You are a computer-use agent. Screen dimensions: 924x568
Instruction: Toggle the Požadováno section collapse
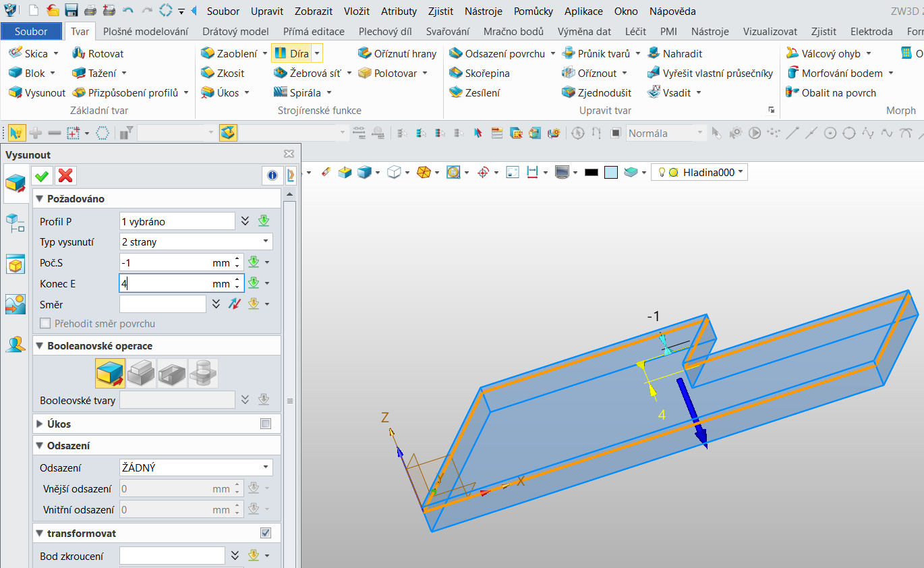coord(40,199)
